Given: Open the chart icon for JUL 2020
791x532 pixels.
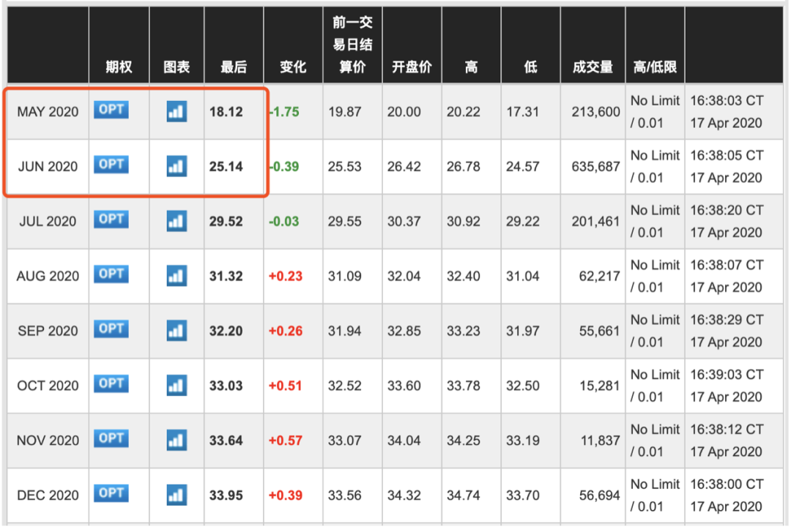Looking at the screenshot, I should (x=177, y=221).
